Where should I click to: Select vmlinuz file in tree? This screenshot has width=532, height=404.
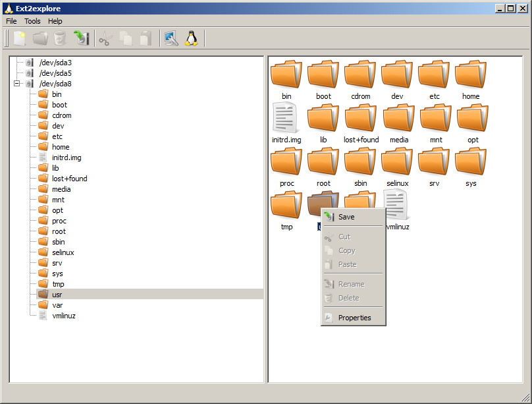(64, 316)
